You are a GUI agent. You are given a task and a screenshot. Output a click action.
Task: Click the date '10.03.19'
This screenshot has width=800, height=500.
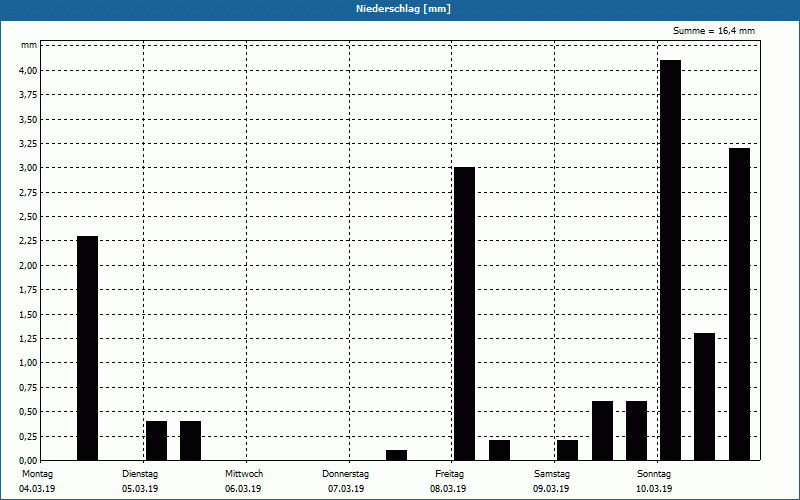point(654,489)
